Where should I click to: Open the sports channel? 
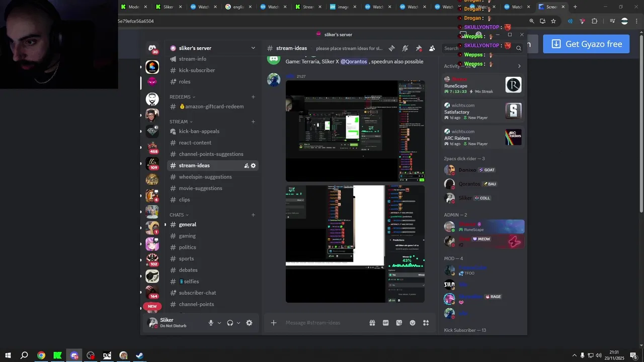[213, 259]
